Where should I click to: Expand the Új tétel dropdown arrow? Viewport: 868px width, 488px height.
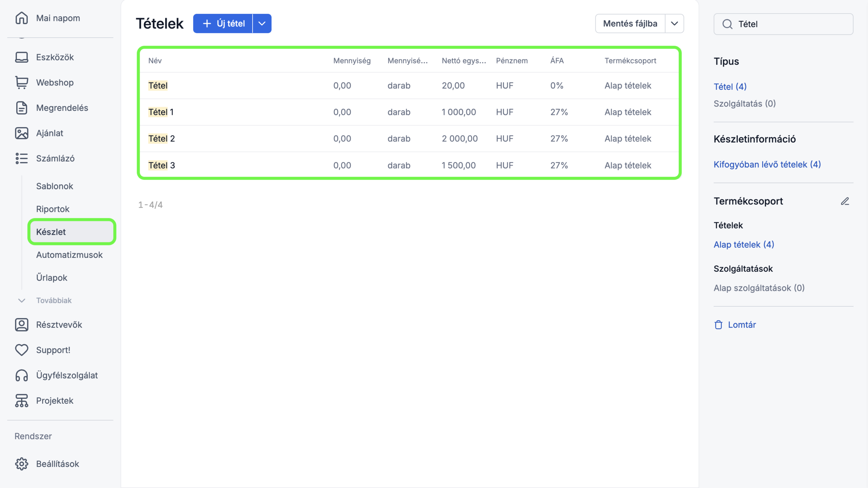[x=262, y=23]
